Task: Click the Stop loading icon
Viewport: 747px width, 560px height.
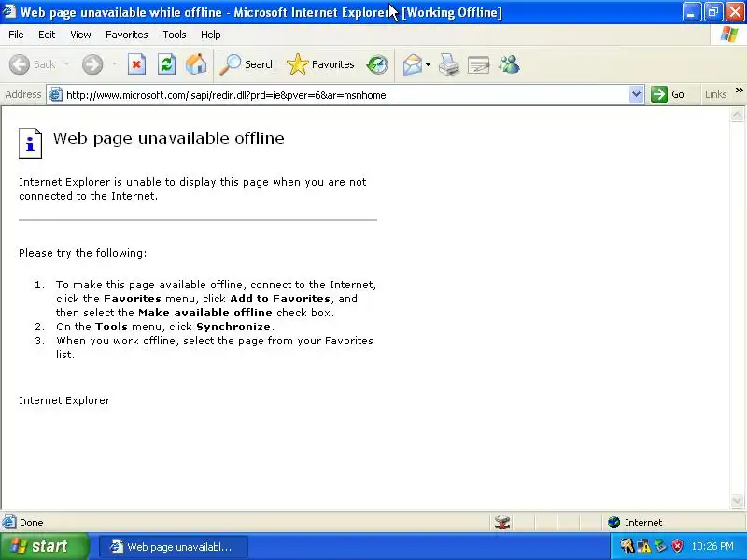Action: pyautogui.click(x=136, y=64)
